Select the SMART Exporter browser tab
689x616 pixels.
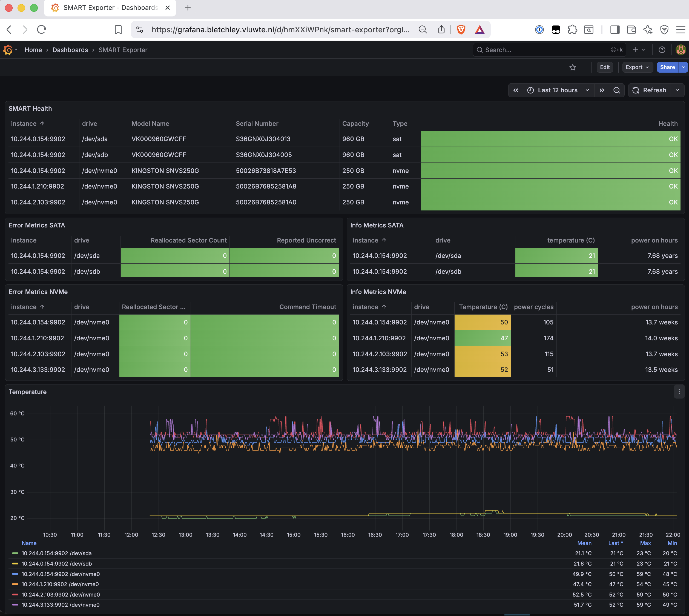point(110,8)
